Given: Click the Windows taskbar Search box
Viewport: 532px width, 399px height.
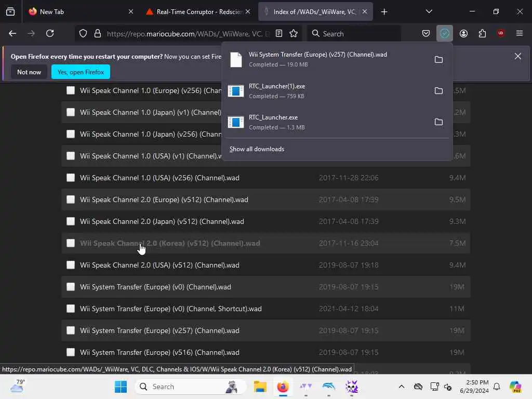Looking at the screenshot, I should (191, 387).
